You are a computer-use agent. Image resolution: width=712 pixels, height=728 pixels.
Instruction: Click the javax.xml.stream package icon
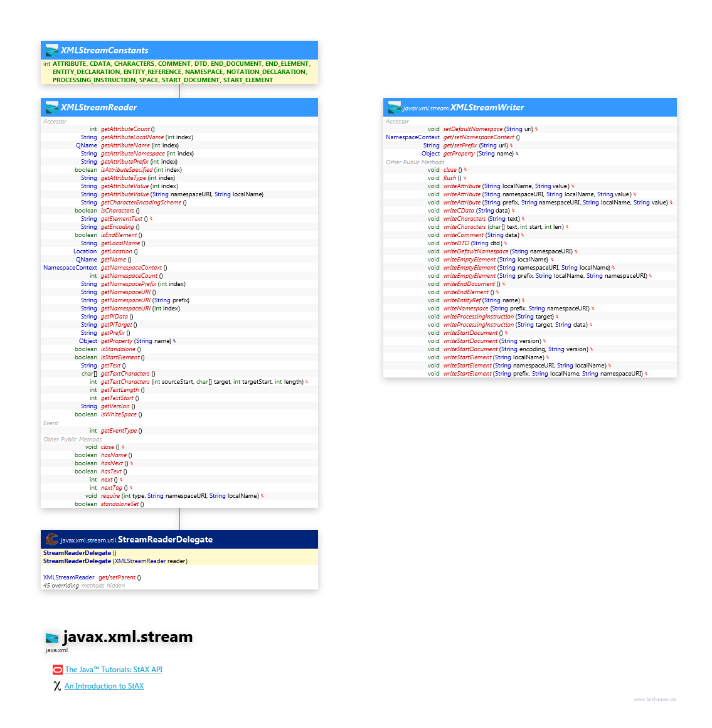(x=52, y=637)
